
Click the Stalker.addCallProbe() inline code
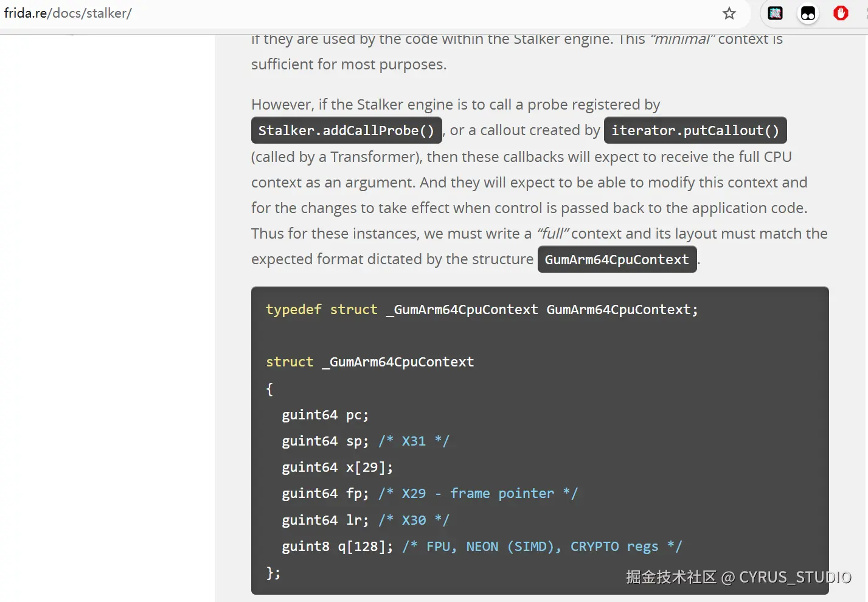tap(347, 130)
